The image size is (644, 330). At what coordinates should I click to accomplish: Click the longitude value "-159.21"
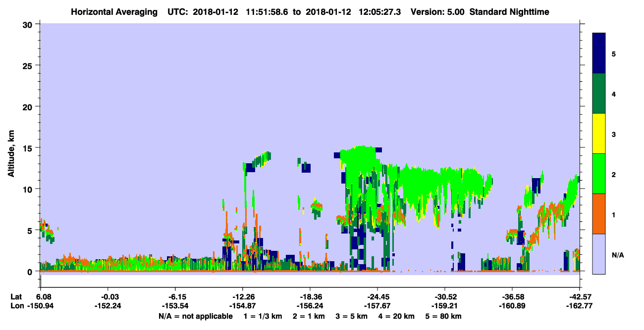[x=444, y=306]
